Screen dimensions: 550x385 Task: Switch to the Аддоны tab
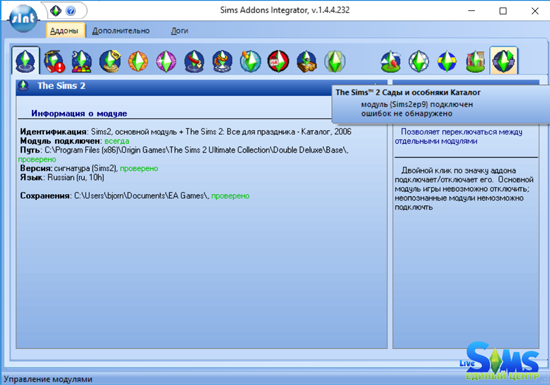pos(65,31)
